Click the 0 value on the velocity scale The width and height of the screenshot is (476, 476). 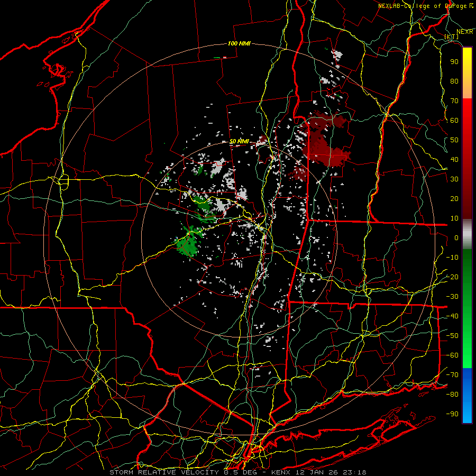point(456,238)
